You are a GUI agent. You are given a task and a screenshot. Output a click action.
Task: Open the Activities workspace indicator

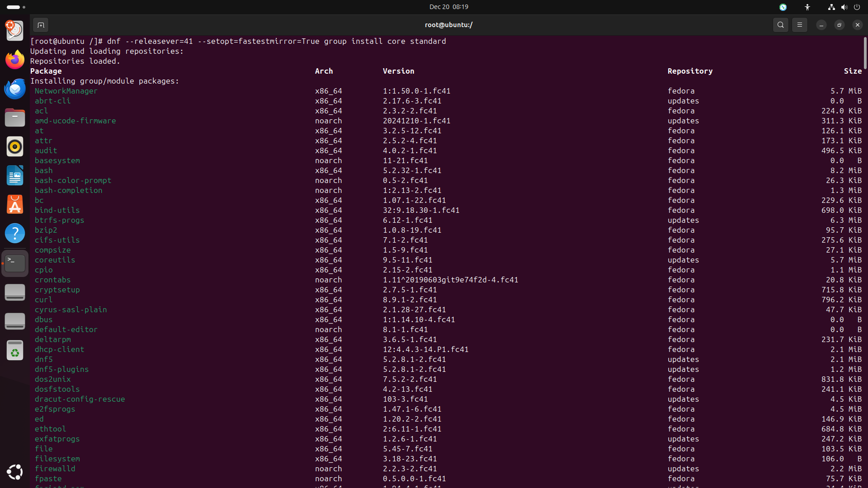coord(16,7)
